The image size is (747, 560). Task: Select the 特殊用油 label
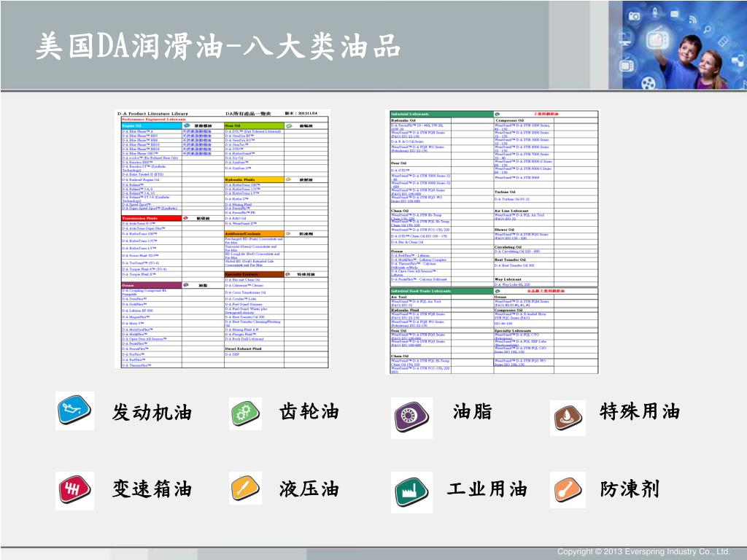click(x=639, y=411)
